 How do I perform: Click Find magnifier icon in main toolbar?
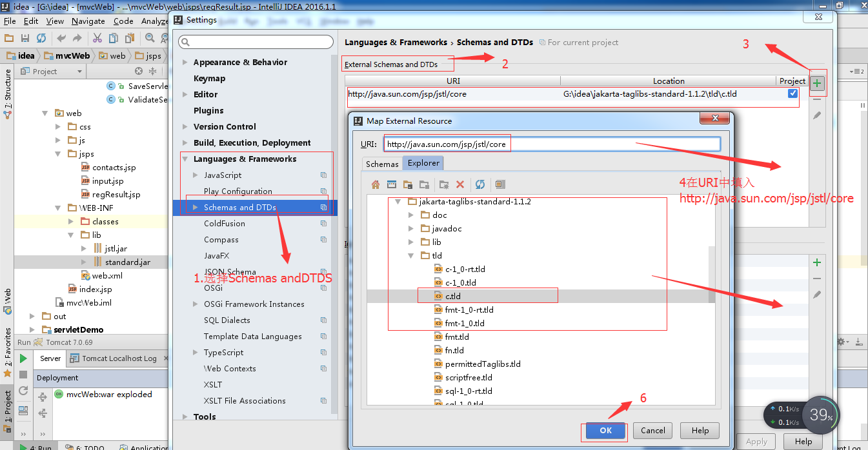point(150,39)
